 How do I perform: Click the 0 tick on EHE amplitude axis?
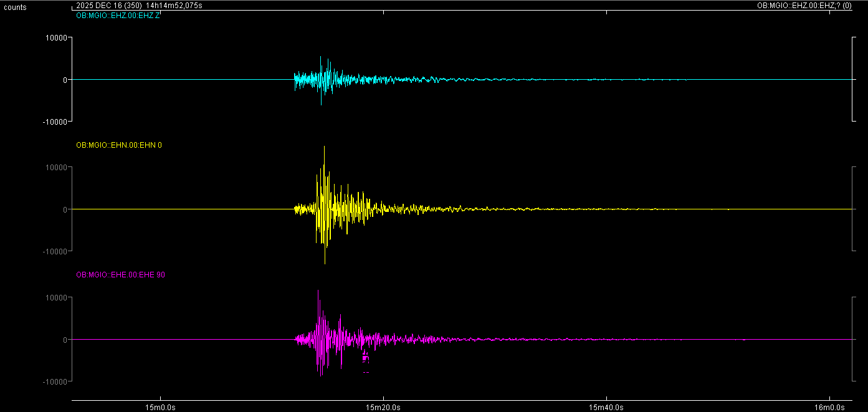pos(64,340)
